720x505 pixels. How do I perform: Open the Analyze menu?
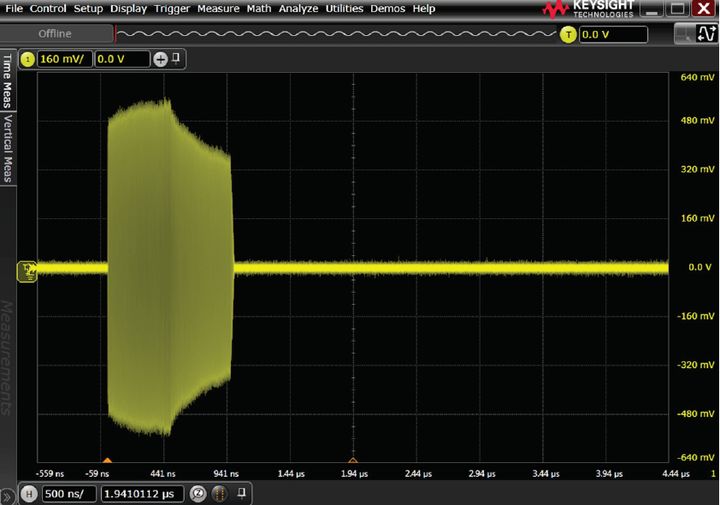pos(298,8)
